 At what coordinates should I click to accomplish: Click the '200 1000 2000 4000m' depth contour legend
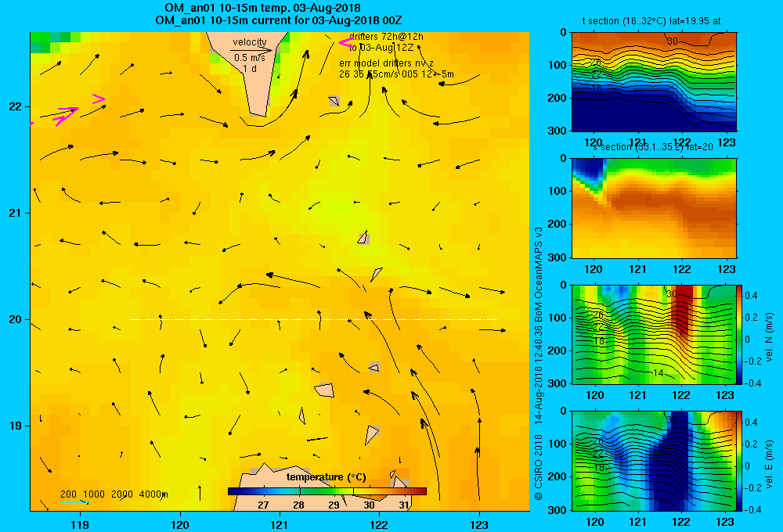point(114,494)
